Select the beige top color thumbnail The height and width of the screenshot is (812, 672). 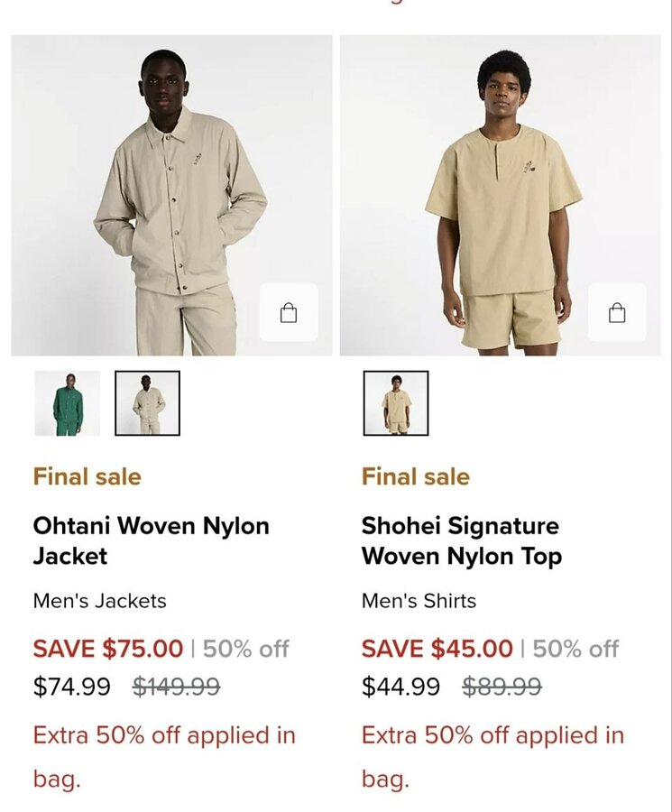(396, 403)
